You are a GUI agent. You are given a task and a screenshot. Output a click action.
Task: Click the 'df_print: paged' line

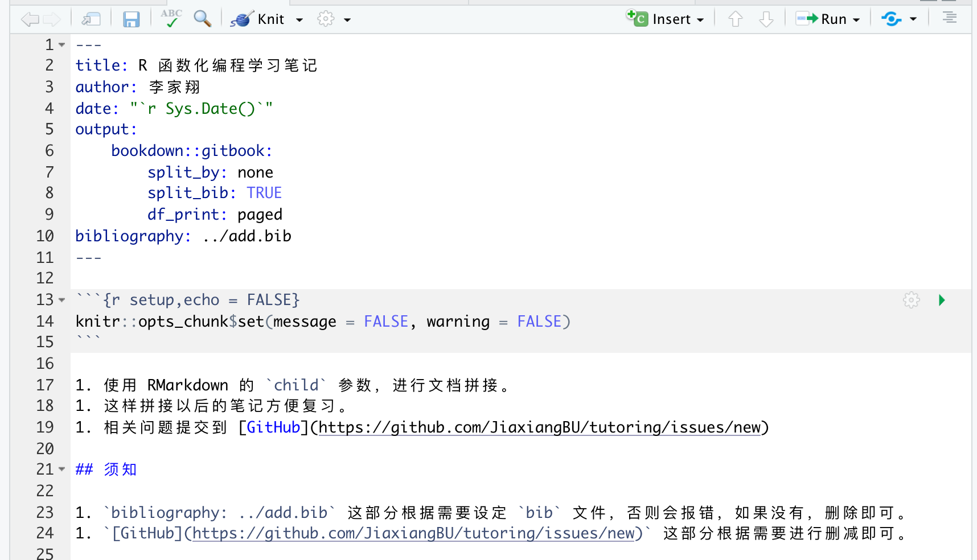[215, 215]
